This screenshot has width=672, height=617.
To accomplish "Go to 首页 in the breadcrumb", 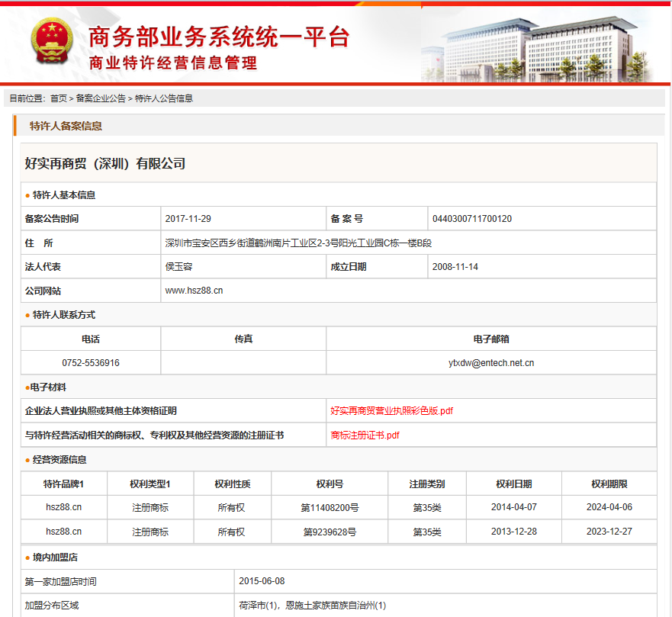I will click(59, 98).
